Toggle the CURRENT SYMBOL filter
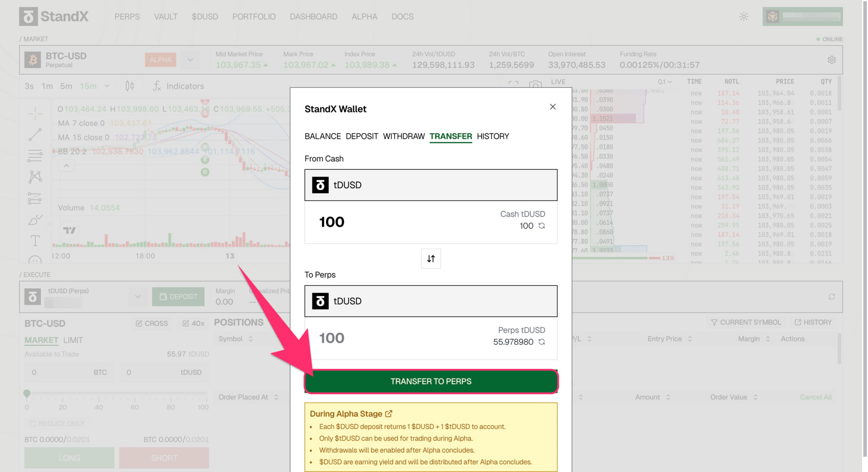The width and height of the screenshot is (868, 472). point(746,322)
